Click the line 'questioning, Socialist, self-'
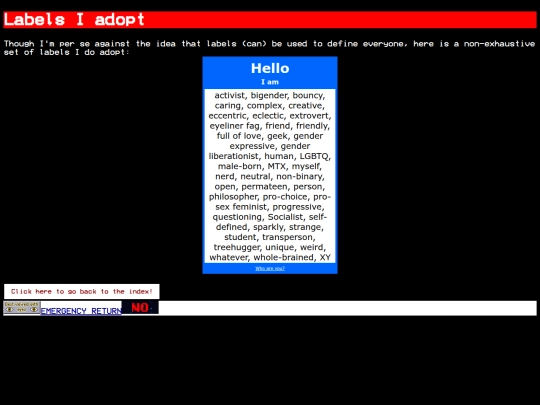Screen dimensions: 540x405 tap(270, 217)
